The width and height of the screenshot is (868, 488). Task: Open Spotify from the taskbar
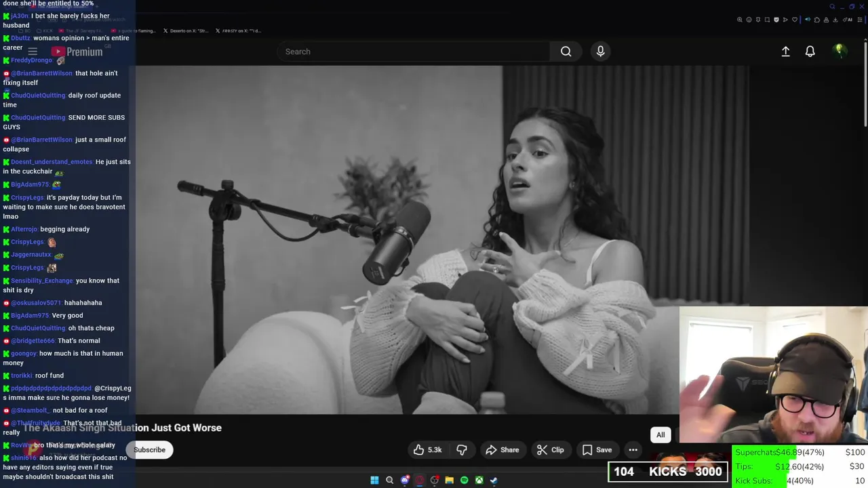coord(464,481)
